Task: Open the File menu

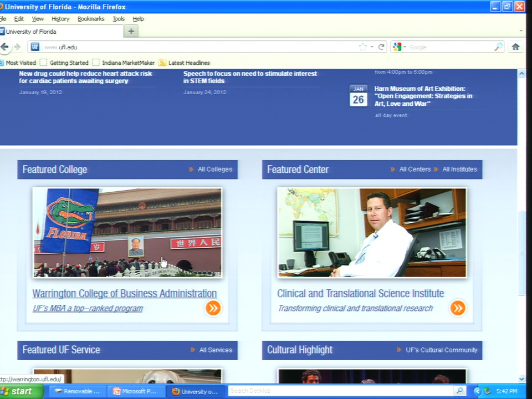Action: tap(3, 19)
